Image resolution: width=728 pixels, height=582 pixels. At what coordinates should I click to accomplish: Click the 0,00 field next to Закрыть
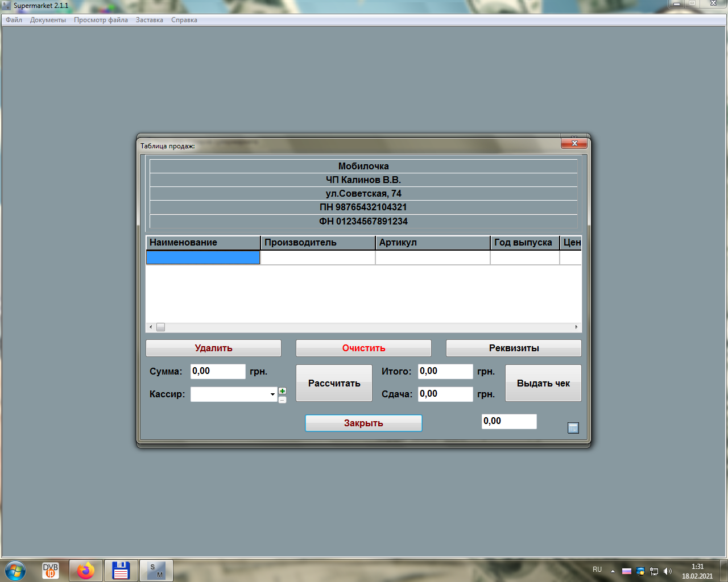coord(509,421)
